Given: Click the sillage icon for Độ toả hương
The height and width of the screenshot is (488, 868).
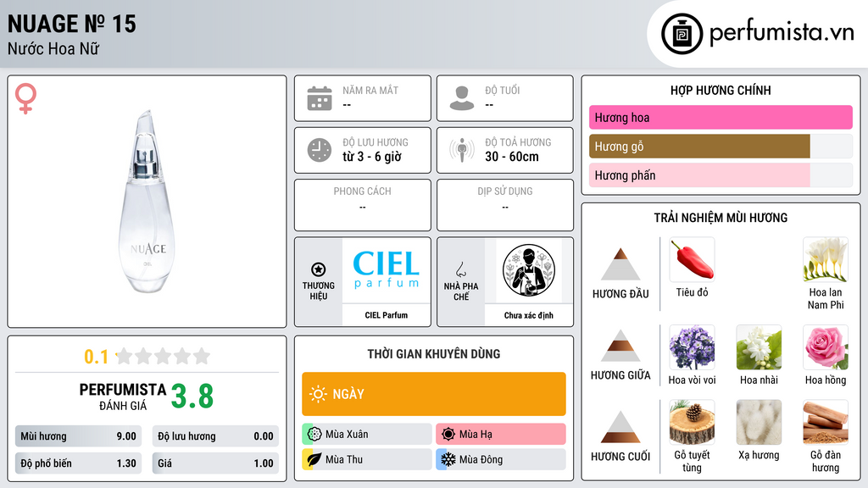Looking at the screenshot, I should pyautogui.click(x=462, y=150).
